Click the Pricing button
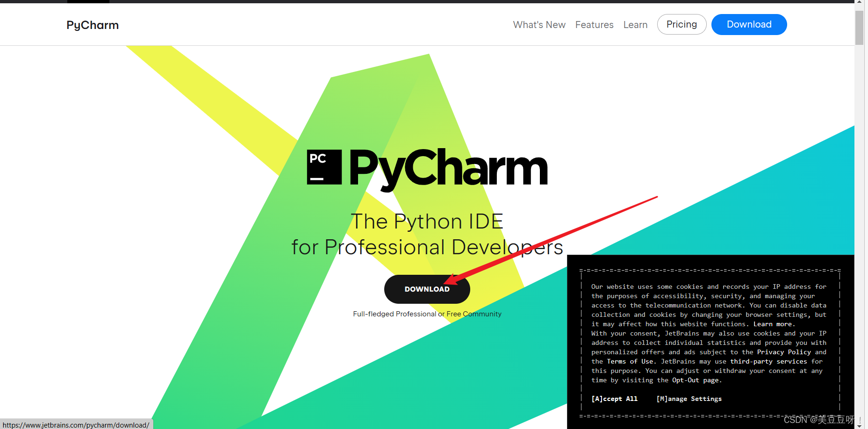868x429 pixels. click(681, 24)
